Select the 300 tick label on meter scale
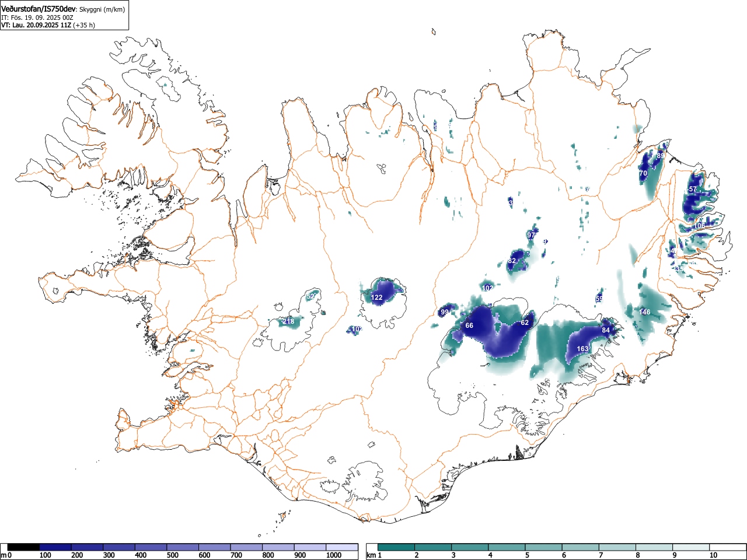 pyautogui.click(x=109, y=555)
